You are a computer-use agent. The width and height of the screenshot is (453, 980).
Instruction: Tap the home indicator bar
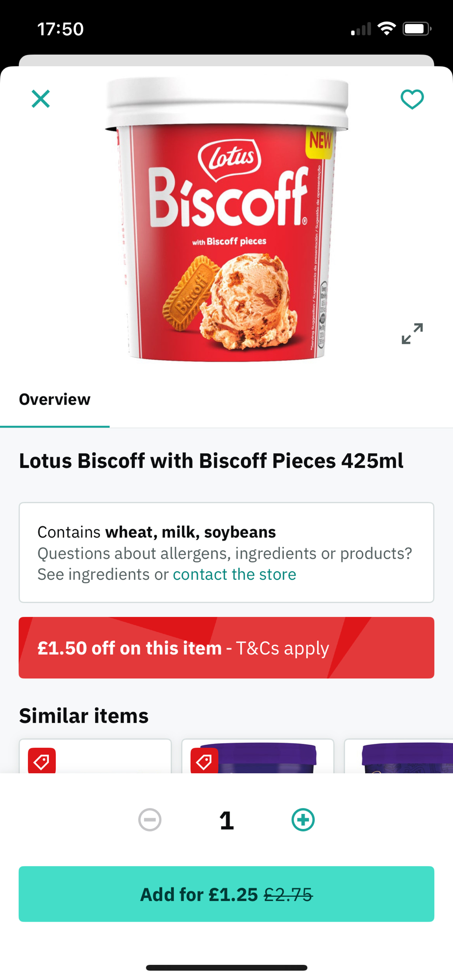tap(226, 968)
